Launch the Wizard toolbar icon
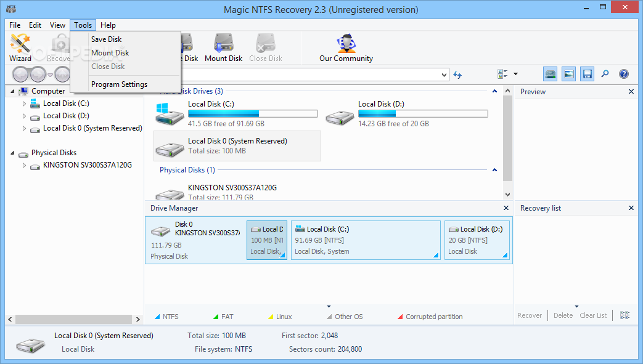Image resolution: width=643 pixels, height=364 pixels. click(20, 47)
